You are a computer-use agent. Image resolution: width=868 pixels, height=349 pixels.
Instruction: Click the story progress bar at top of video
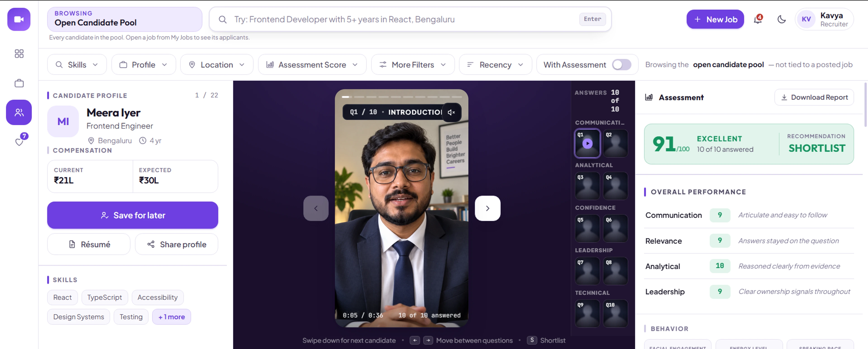(x=401, y=97)
